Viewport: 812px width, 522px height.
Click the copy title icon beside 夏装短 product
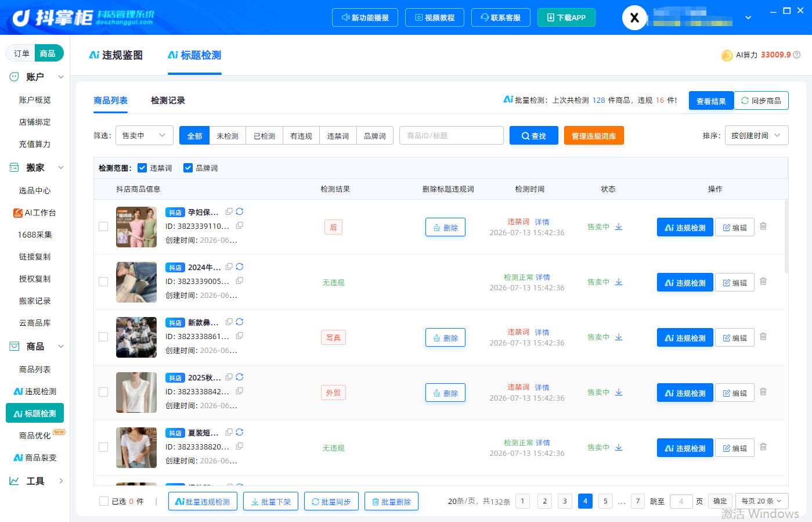[x=229, y=433]
